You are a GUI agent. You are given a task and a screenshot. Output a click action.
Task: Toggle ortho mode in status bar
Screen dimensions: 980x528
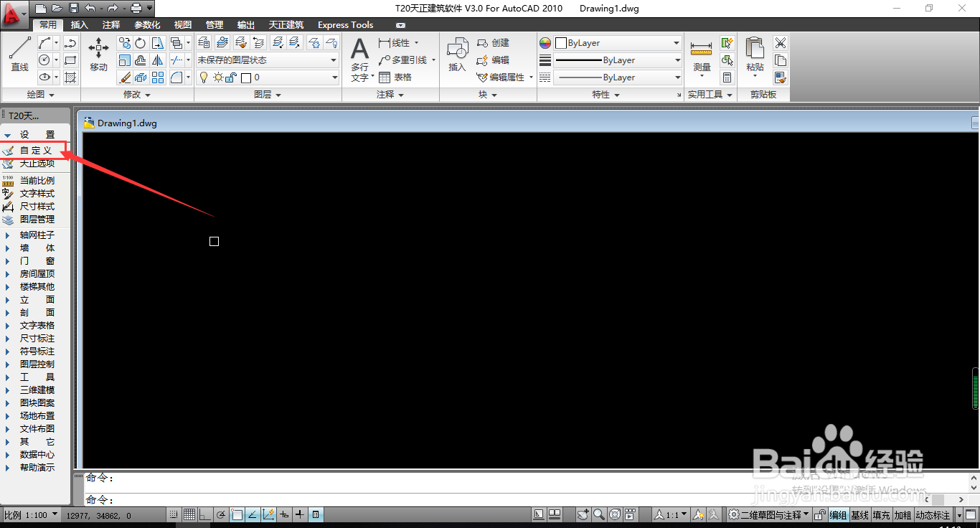coord(204,514)
